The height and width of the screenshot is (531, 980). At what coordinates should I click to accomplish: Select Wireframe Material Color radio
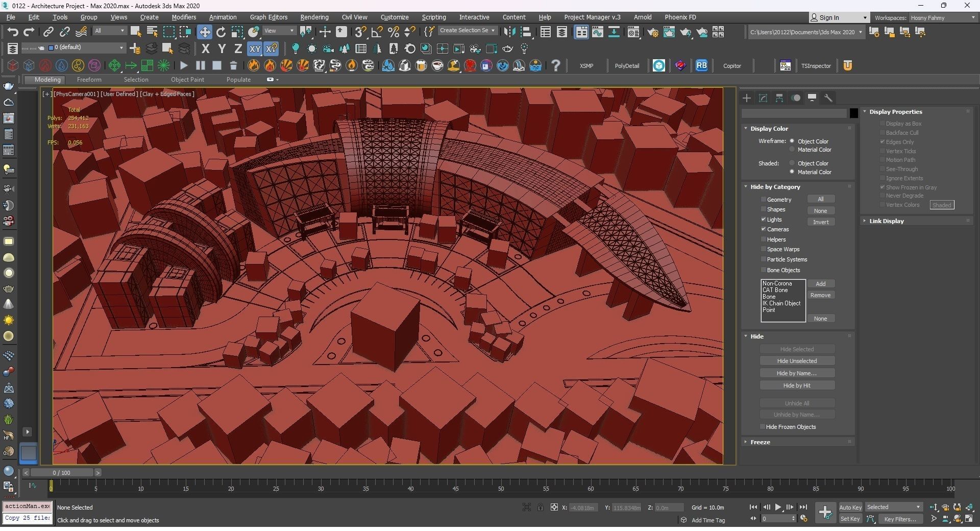pos(792,150)
